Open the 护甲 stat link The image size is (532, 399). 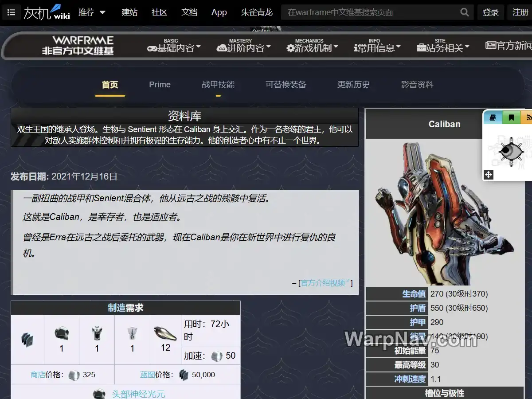pyautogui.click(x=418, y=322)
